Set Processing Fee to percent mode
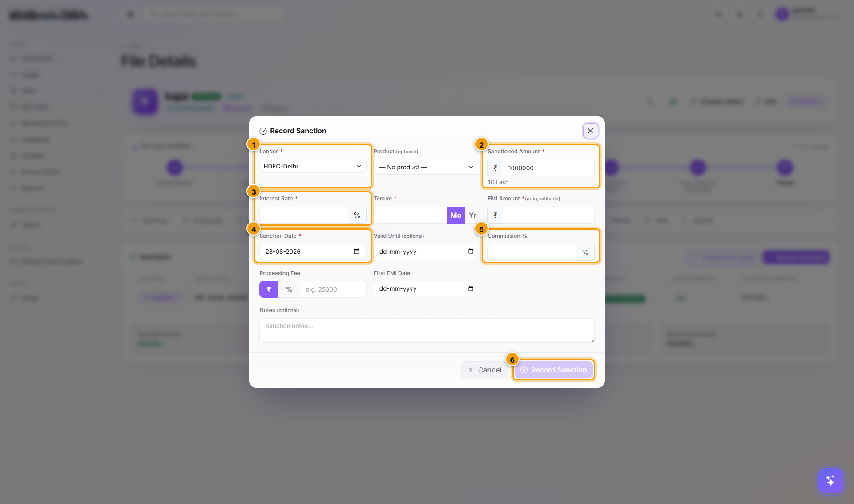854x504 pixels. click(289, 289)
